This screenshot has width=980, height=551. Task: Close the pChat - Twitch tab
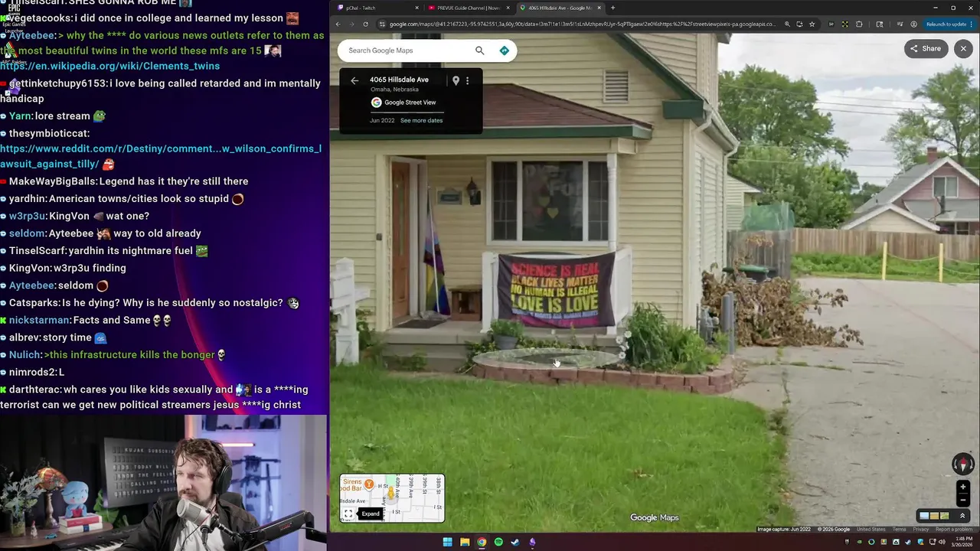416,8
